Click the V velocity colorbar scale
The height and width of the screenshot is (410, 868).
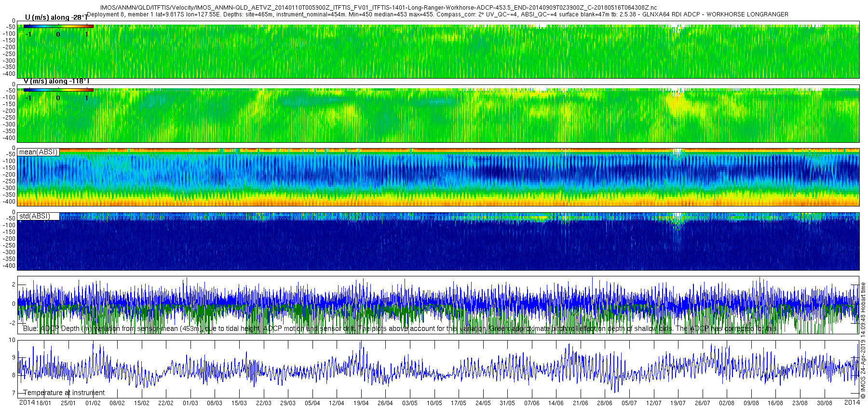(58, 90)
